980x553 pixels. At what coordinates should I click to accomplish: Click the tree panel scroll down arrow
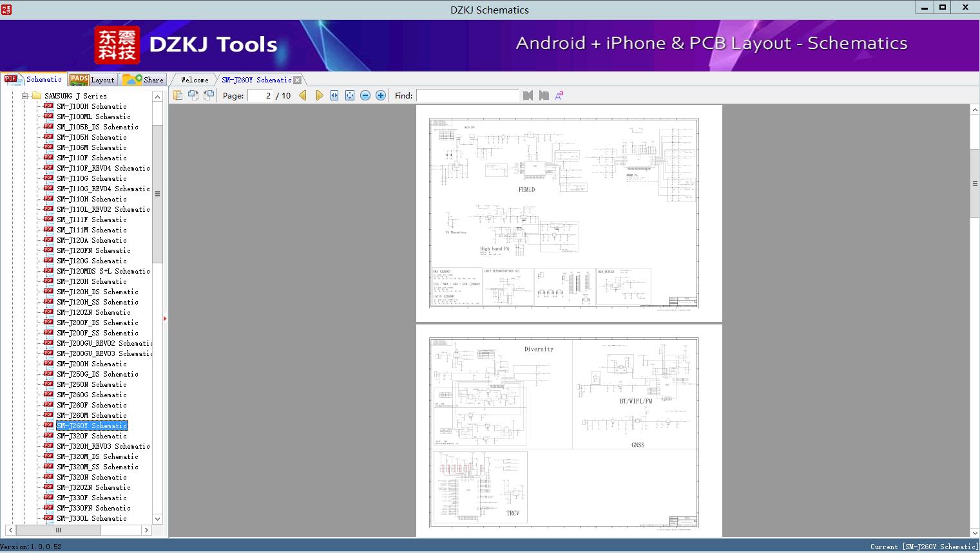[x=157, y=519]
